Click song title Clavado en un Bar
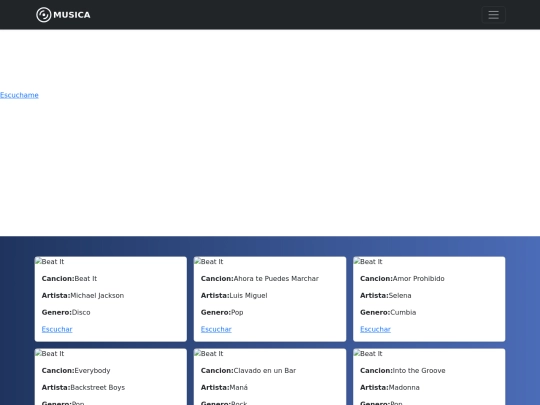540x405 pixels. click(x=265, y=371)
